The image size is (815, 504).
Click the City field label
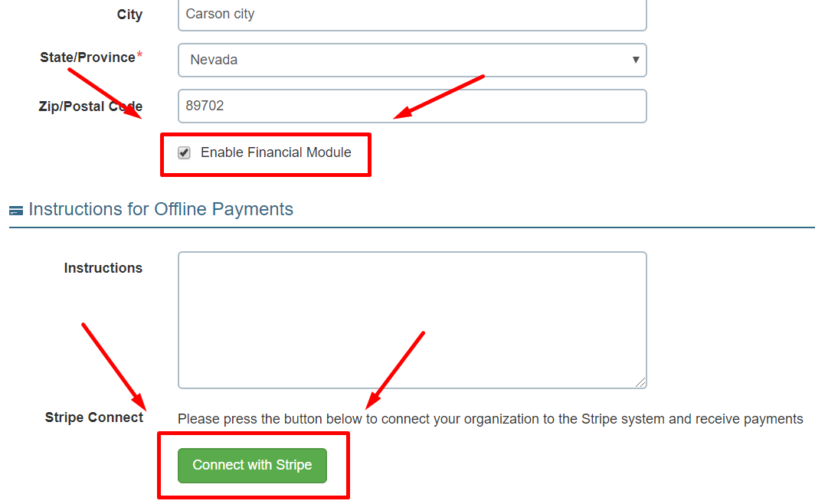(129, 15)
